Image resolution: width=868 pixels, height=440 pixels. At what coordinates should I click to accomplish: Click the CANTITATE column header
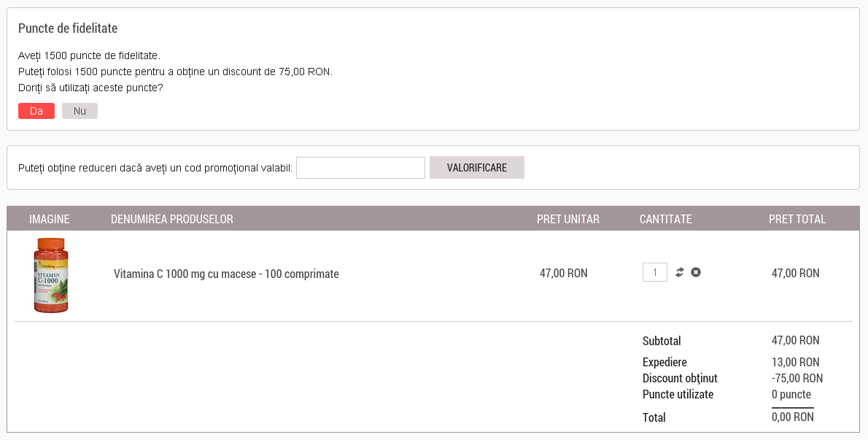[x=666, y=219]
